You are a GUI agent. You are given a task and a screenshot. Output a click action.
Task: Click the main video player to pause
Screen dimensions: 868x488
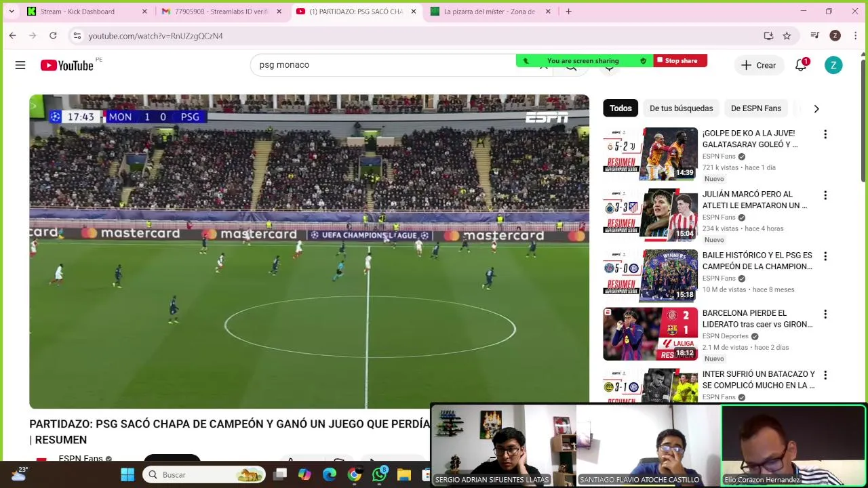[309, 251]
